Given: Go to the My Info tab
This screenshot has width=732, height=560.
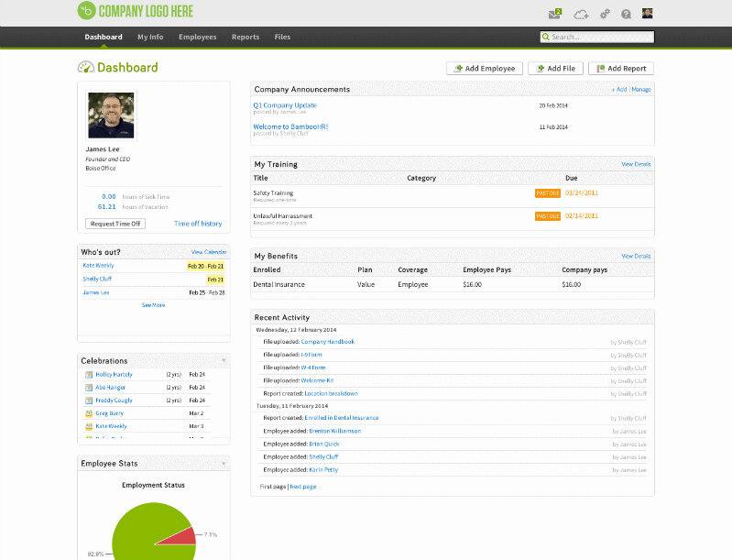Looking at the screenshot, I should tap(150, 38).
